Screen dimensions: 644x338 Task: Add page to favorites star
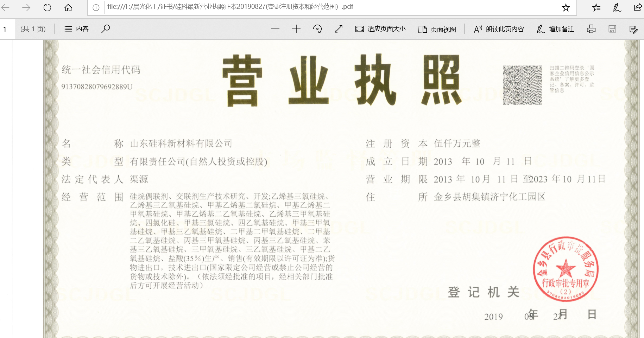pos(566,7)
